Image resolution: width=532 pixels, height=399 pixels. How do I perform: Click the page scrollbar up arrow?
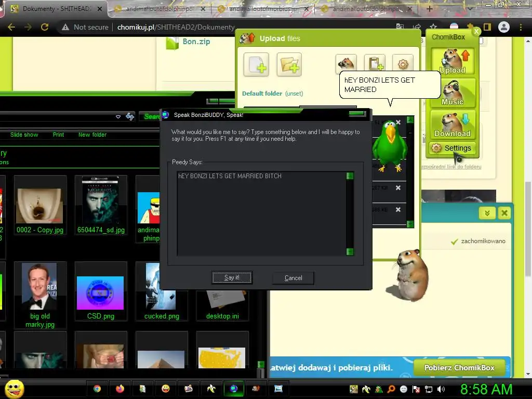pos(528,41)
